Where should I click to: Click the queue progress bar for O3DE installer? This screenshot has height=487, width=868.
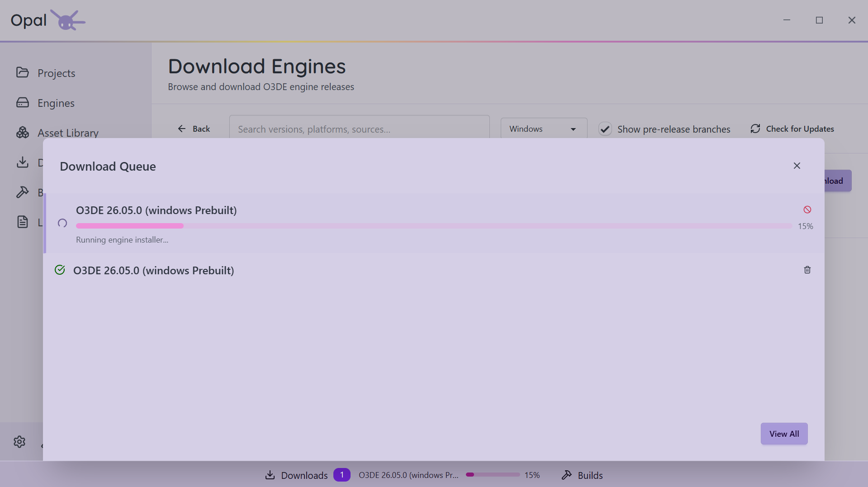[x=434, y=226]
